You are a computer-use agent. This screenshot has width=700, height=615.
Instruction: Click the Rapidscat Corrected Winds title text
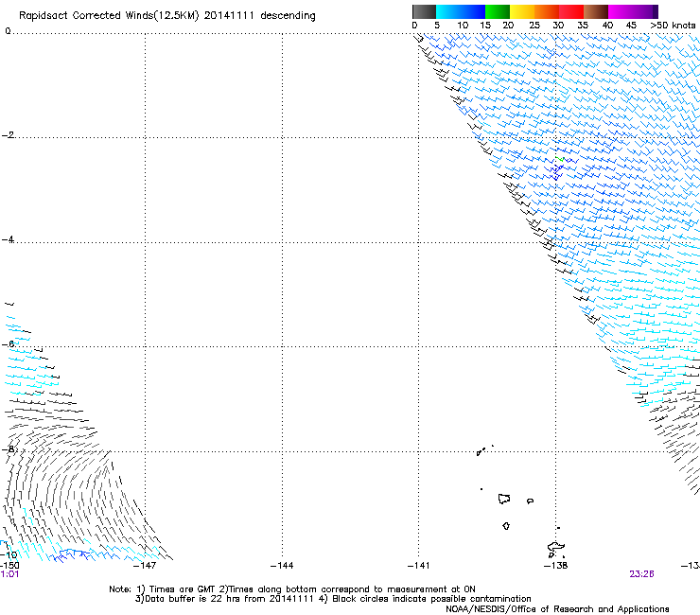[x=167, y=16]
